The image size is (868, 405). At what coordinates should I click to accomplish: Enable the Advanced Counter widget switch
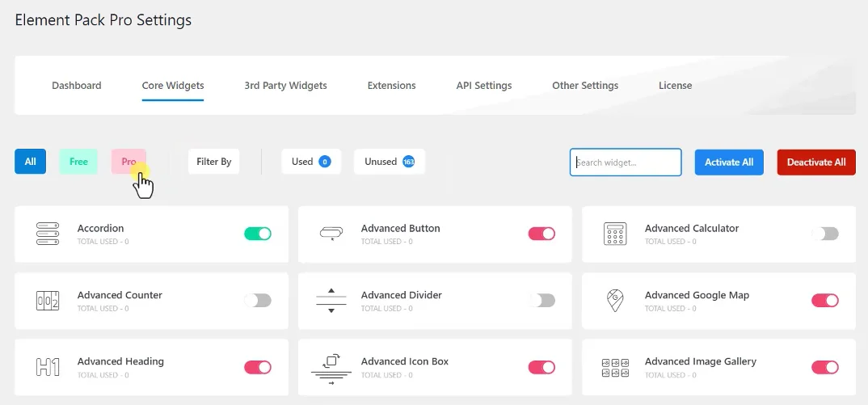pyautogui.click(x=258, y=300)
